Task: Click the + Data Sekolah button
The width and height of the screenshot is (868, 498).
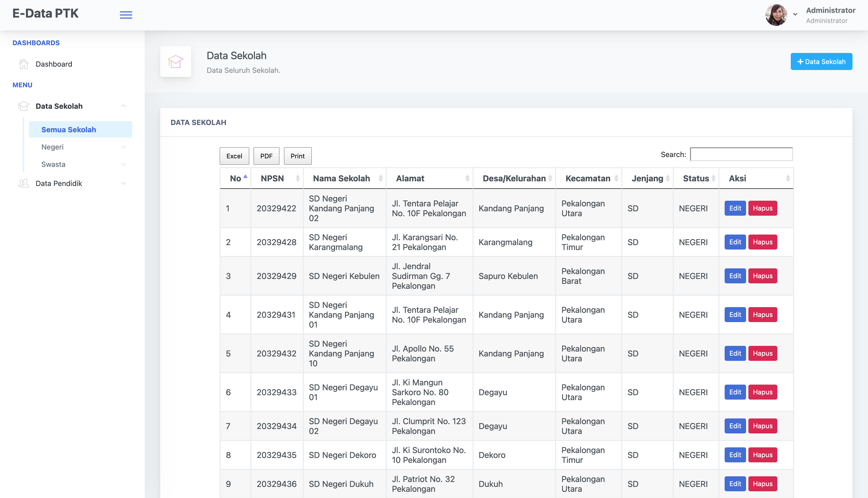Action: pos(821,61)
